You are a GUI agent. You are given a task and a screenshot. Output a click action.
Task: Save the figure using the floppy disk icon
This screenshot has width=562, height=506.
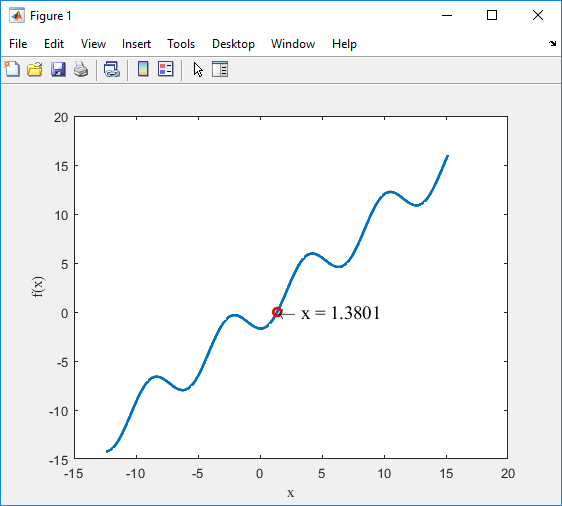pyautogui.click(x=58, y=69)
